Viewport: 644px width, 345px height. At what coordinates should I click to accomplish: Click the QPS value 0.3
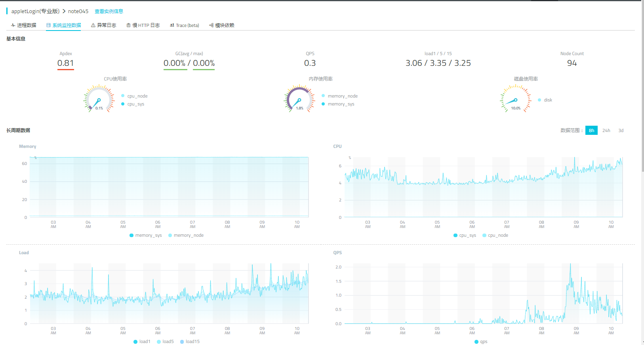click(x=310, y=63)
